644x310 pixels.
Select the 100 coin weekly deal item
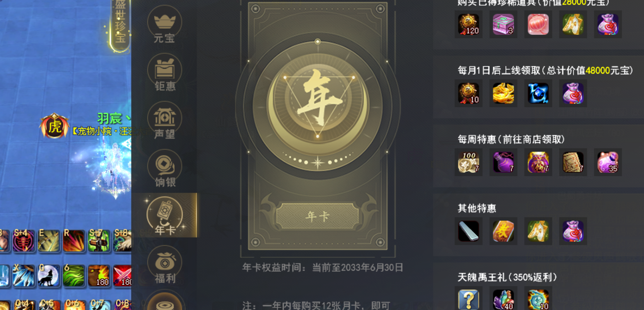pos(468,162)
